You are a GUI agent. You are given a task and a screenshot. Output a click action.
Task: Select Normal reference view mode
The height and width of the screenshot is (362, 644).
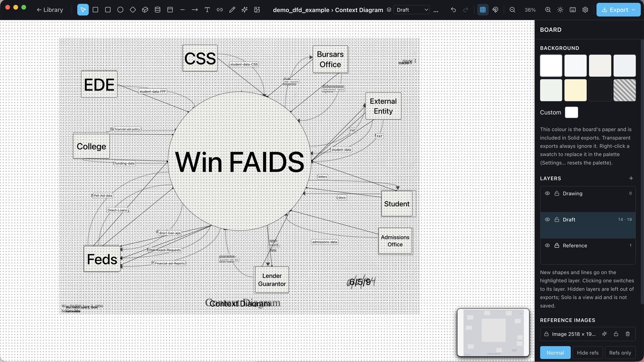tap(555, 353)
